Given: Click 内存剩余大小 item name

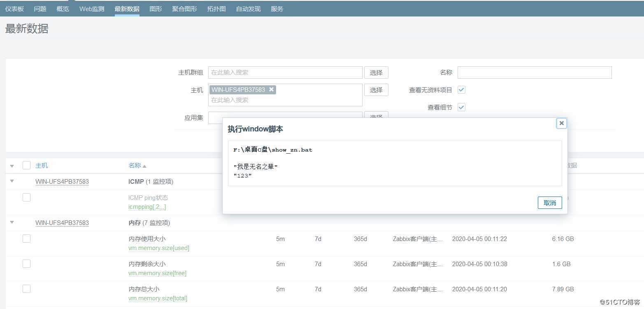Looking at the screenshot, I should coord(147,264).
